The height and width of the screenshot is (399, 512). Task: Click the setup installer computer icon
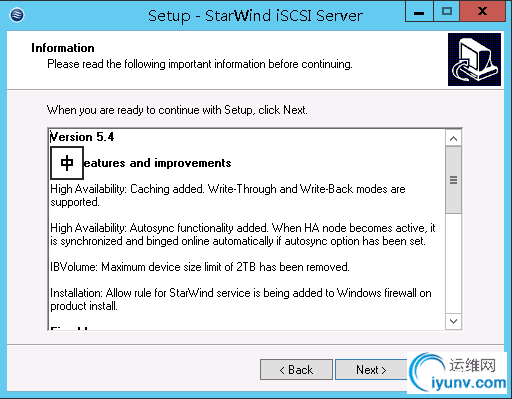474,59
